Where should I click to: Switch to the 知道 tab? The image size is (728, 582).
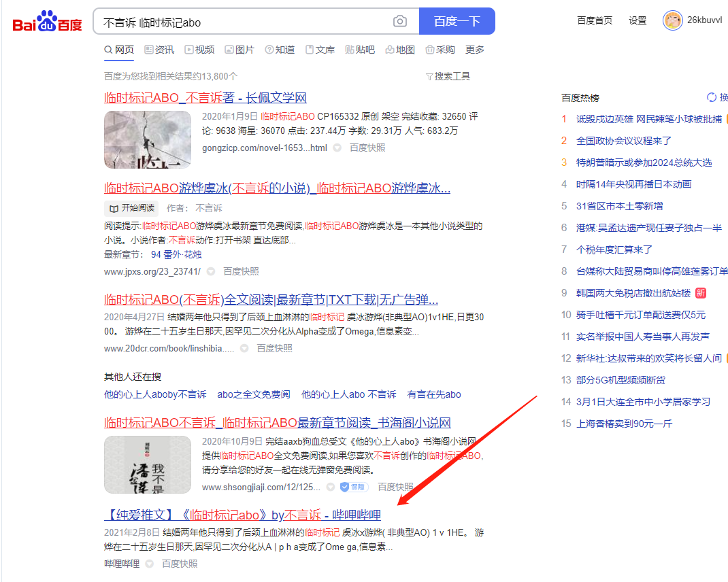[280, 50]
